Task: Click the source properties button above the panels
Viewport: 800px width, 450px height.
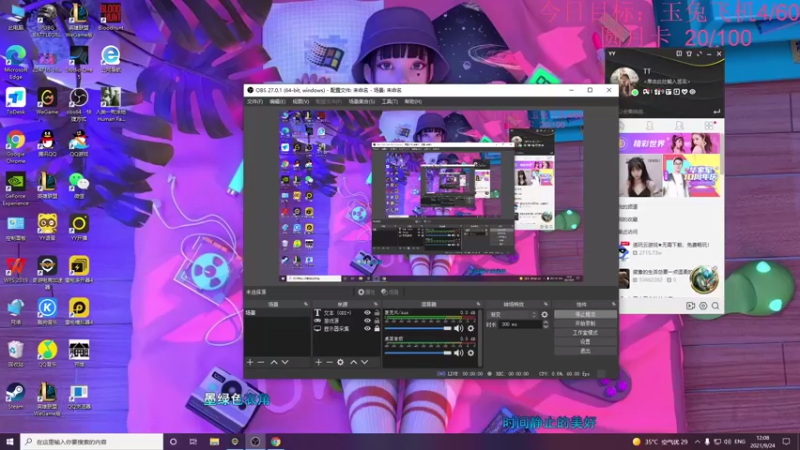Action: point(366,292)
